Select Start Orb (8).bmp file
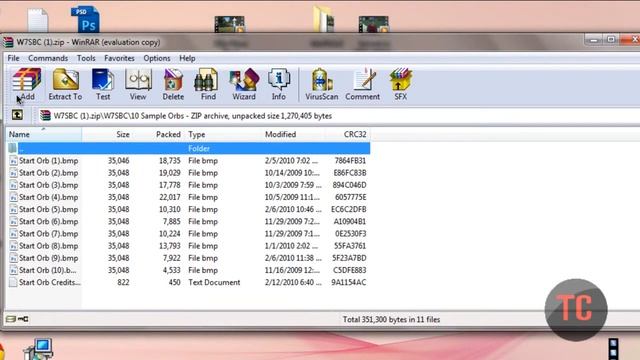This screenshot has width=640, height=360. click(x=44, y=246)
